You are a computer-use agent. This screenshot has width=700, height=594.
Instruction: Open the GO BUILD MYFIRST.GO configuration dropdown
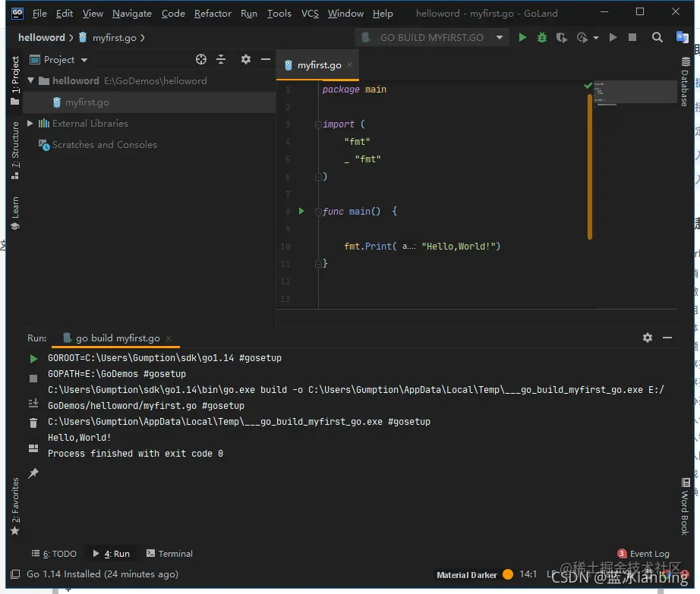pyautogui.click(x=432, y=37)
